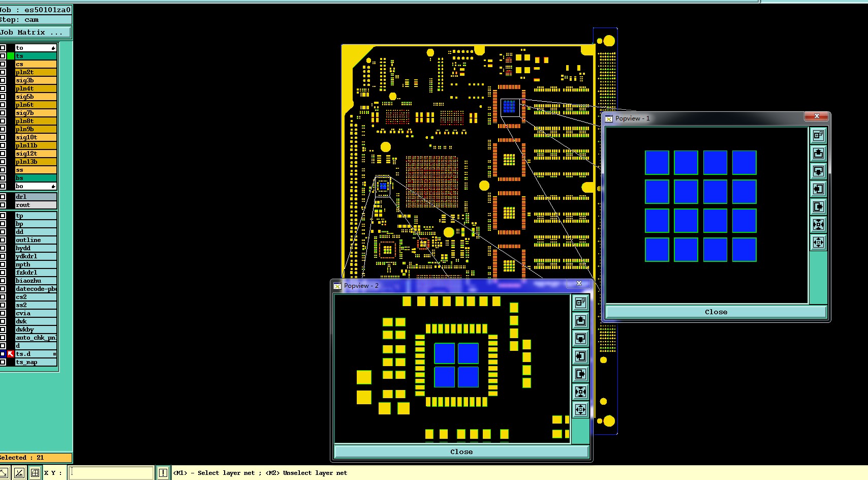Select the cvia layer row

tap(36, 313)
